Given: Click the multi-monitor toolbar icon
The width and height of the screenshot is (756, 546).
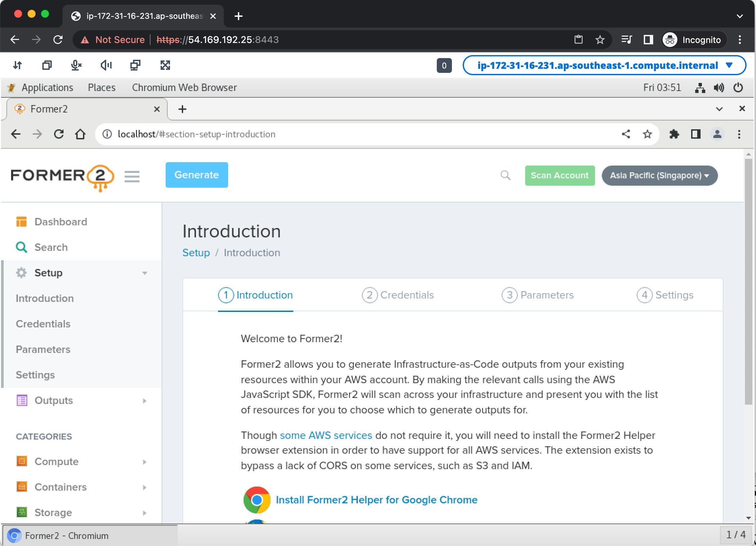Looking at the screenshot, I should 135,65.
